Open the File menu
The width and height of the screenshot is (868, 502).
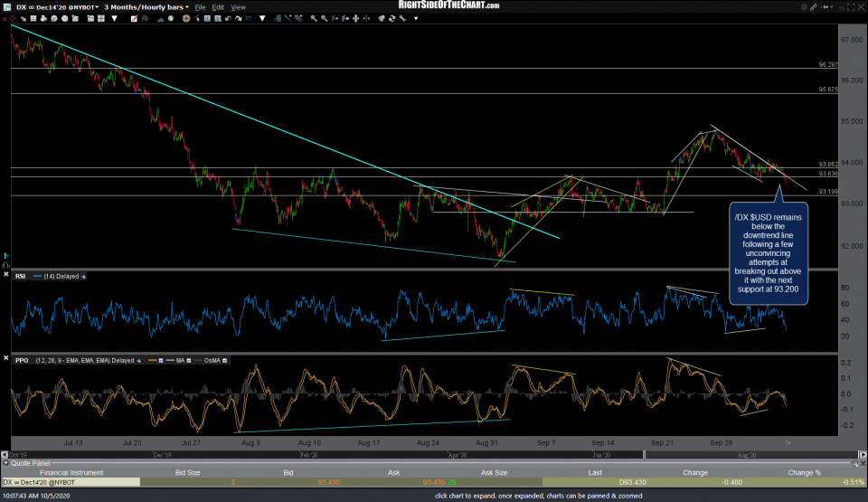coord(203,6)
